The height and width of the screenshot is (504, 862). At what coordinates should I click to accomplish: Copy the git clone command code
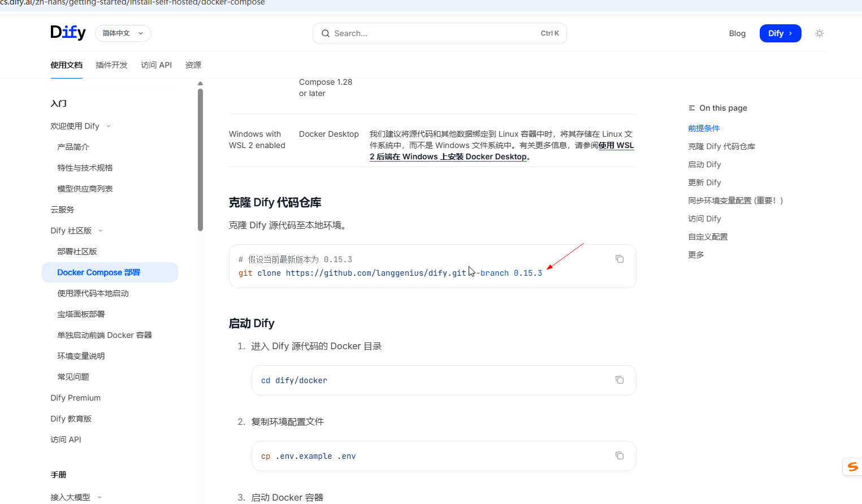620,258
